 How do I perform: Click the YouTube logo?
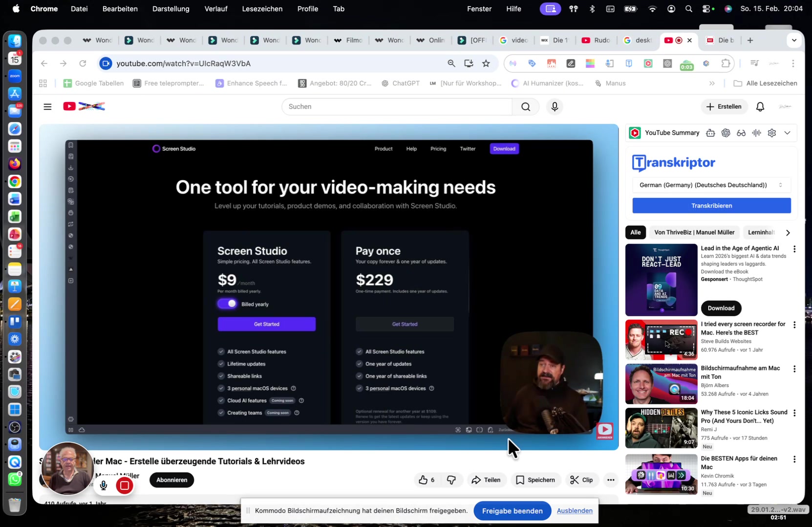tap(84, 107)
